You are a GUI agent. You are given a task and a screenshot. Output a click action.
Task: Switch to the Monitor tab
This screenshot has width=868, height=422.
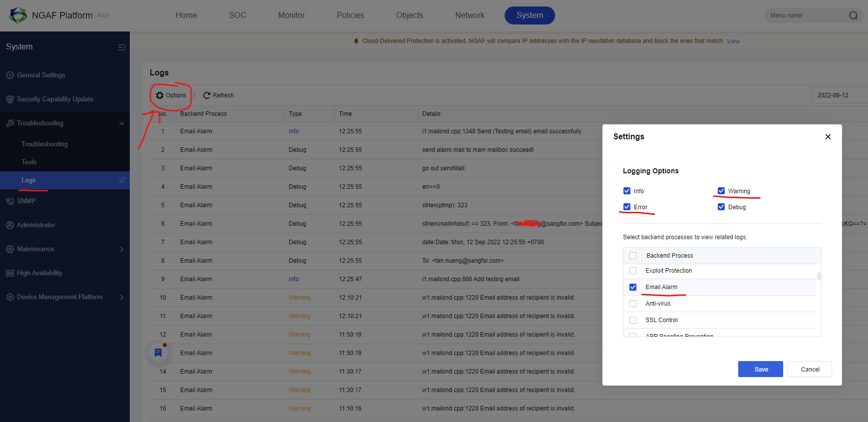click(x=291, y=15)
